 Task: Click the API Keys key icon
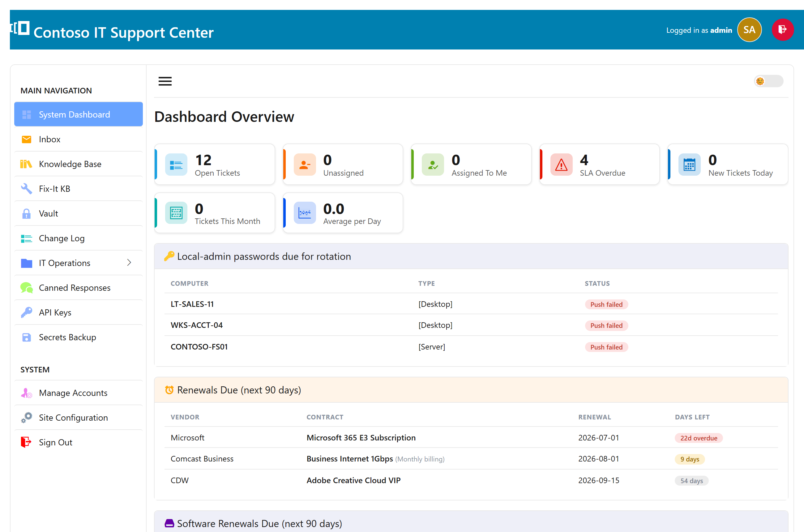coord(27,312)
